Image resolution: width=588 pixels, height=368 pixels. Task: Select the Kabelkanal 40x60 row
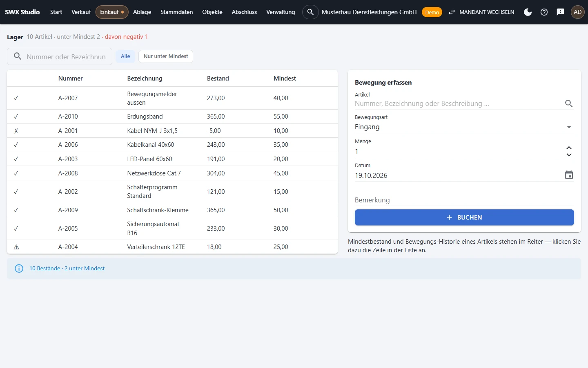(x=172, y=145)
